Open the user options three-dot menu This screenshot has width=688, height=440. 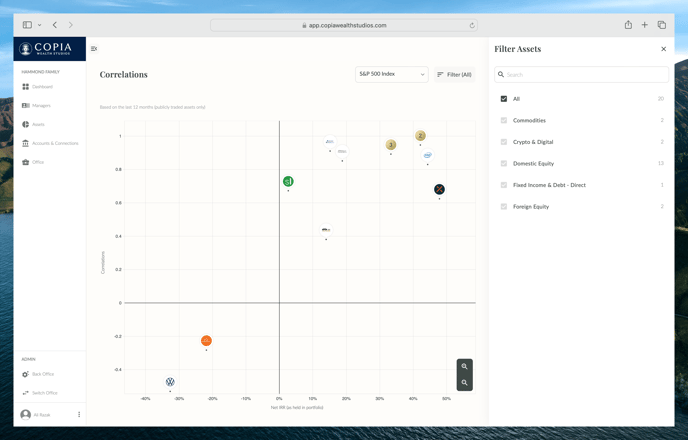tap(79, 414)
